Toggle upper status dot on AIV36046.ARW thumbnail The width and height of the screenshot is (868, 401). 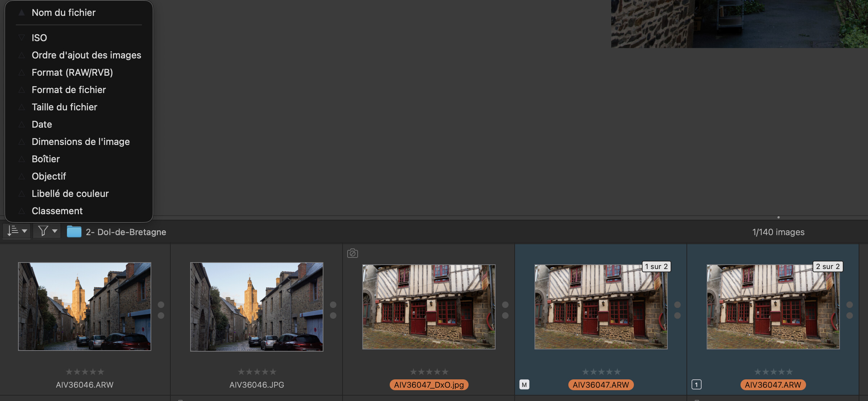tap(161, 305)
